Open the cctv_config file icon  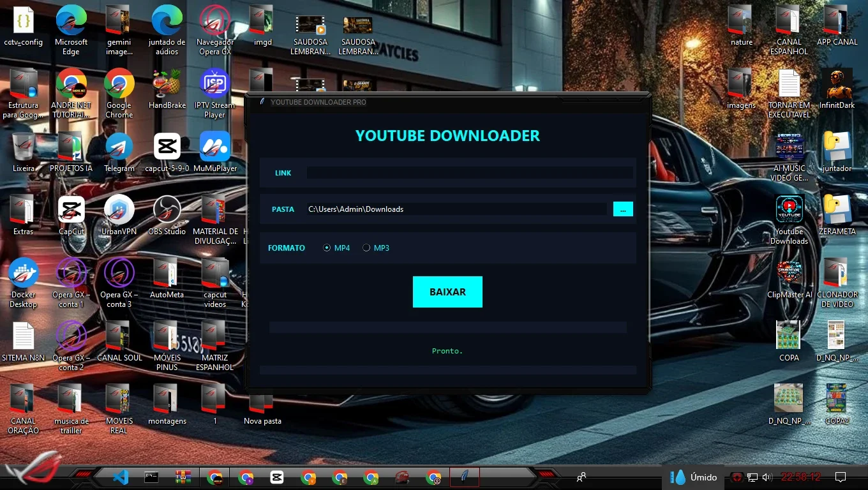(x=24, y=26)
